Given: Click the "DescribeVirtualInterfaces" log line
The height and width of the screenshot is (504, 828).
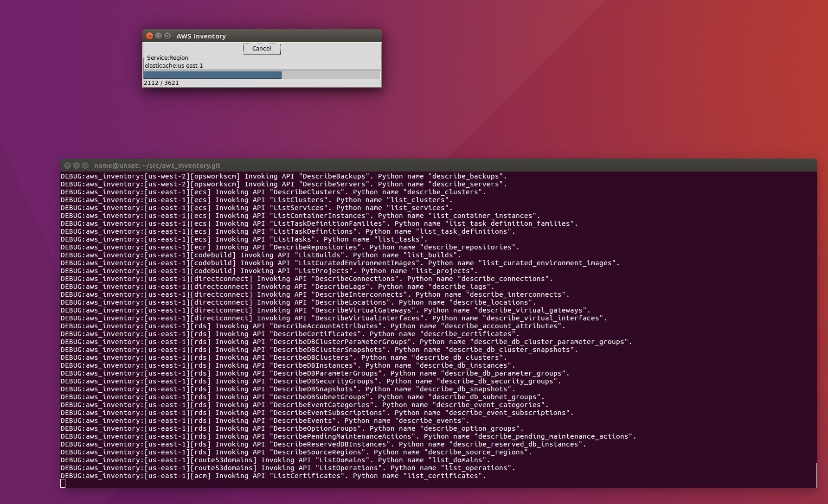Looking at the screenshot, I should point(334,318).
